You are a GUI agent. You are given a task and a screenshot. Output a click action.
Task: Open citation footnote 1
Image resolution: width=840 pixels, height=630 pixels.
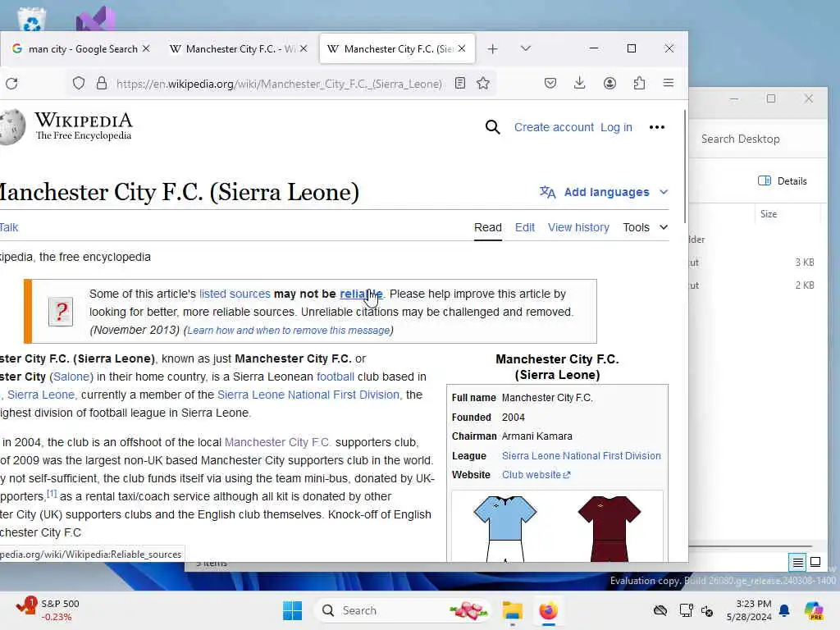(x=52, y=493)
